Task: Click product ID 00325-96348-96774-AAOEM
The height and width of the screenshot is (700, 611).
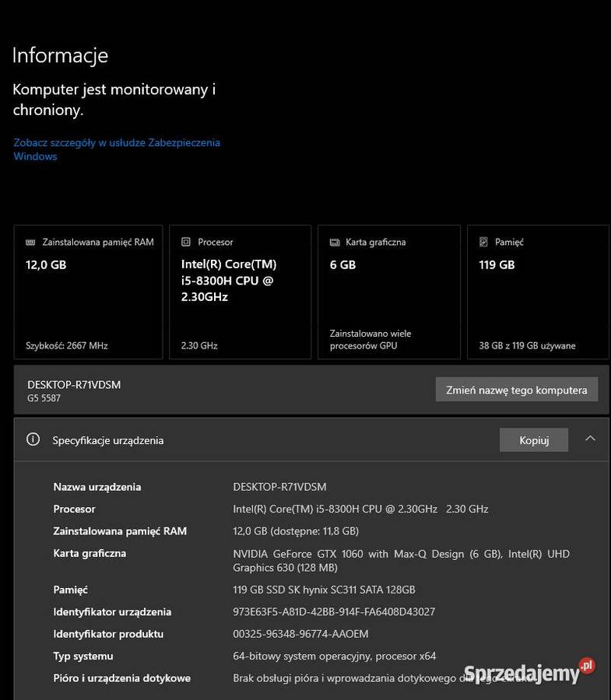Action: (300, 634)
